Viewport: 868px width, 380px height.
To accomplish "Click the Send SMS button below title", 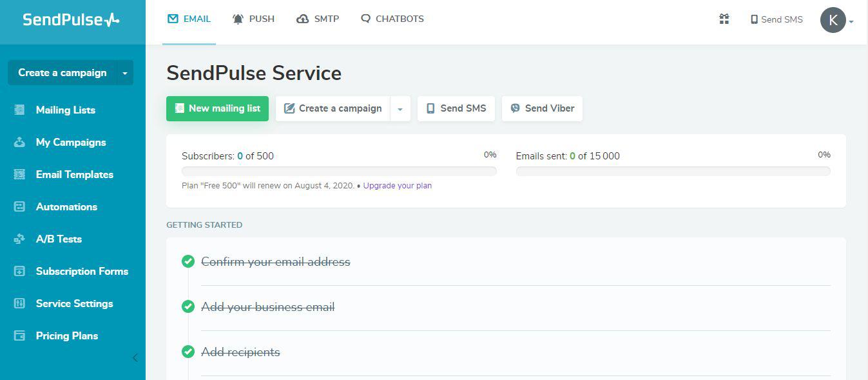I will [456, 108].
